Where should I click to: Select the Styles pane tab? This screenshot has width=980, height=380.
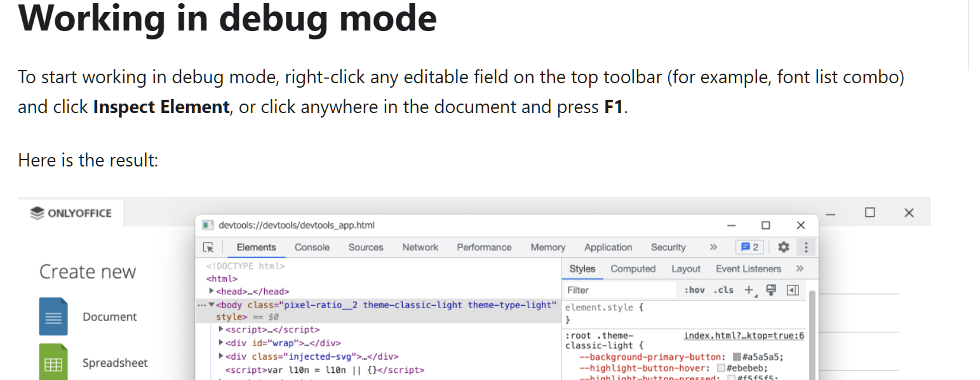point(582,269)
